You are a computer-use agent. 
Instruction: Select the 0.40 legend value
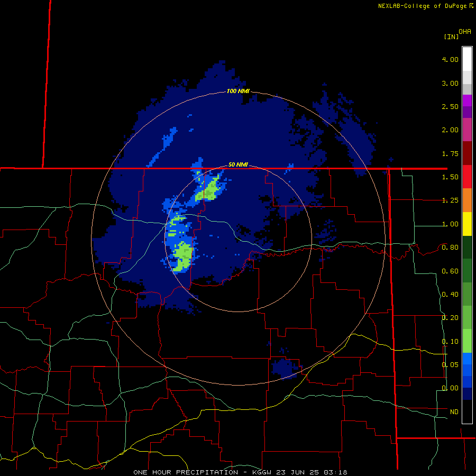coord(450,295)
